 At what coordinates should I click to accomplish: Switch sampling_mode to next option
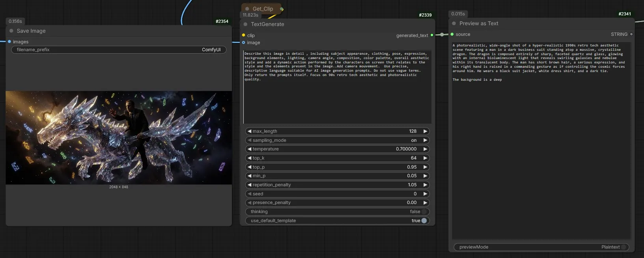point(425,140)
